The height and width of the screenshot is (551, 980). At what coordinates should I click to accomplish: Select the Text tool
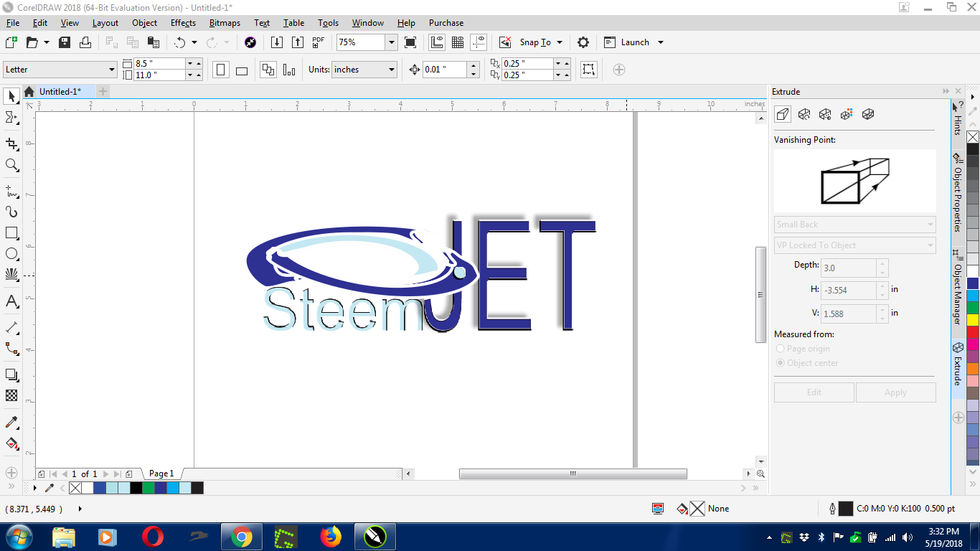(11, 301)
